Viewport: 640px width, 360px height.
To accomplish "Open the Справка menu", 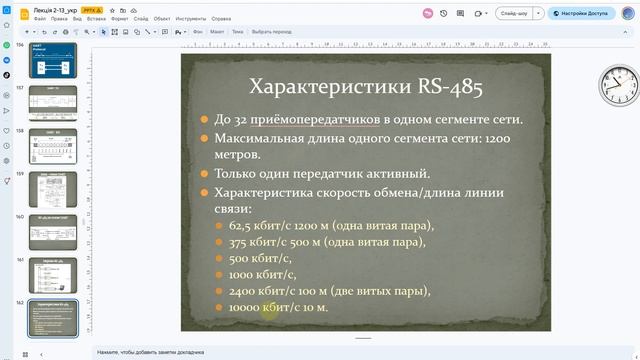I will (x=221, y=19).
